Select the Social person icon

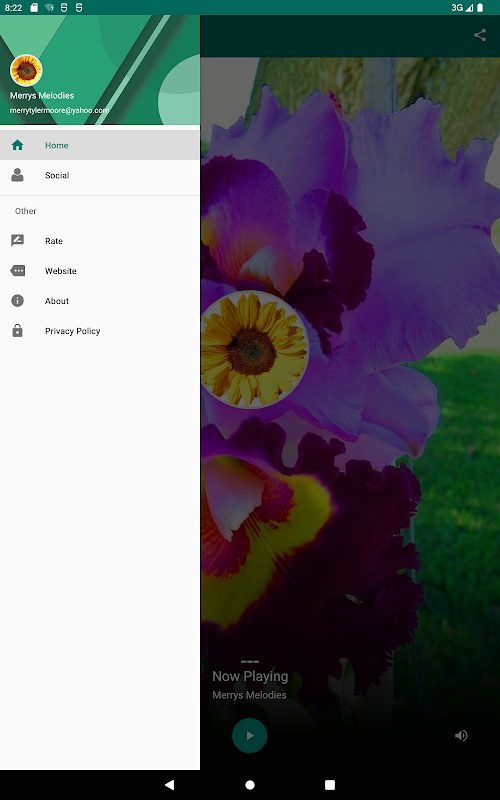(17, 175)
